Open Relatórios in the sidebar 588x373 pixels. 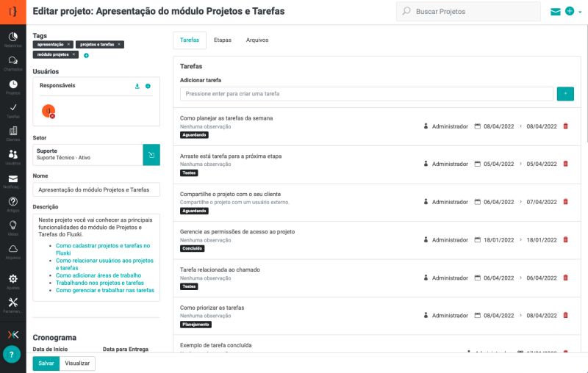[13, 39]
